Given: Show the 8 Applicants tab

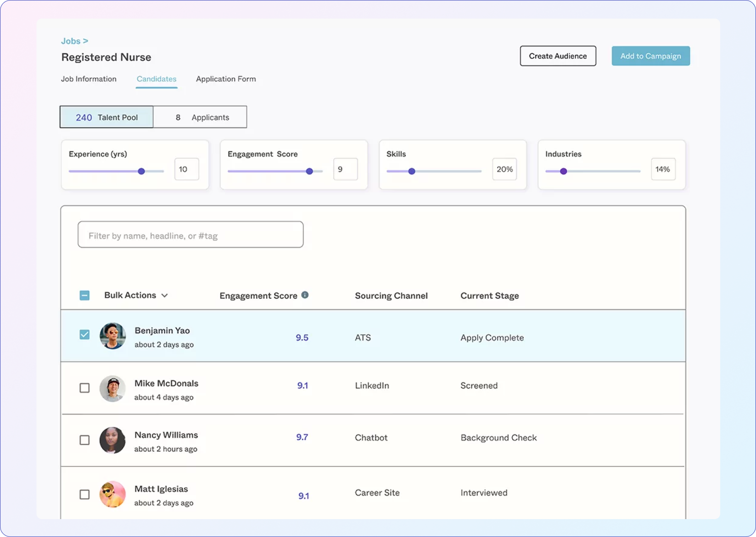Looking at the screenshot, I should 200,117.
